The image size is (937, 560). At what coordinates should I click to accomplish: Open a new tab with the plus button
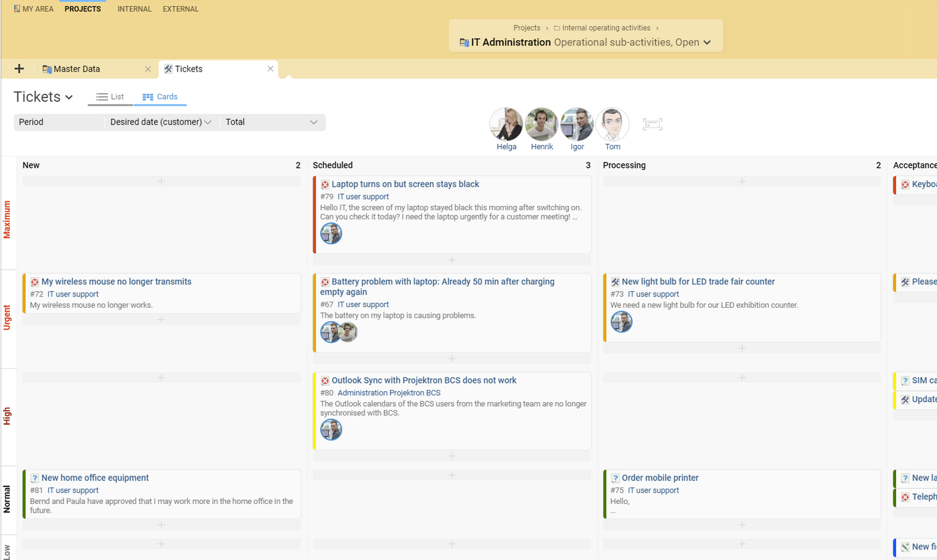[x=19, y=69]
